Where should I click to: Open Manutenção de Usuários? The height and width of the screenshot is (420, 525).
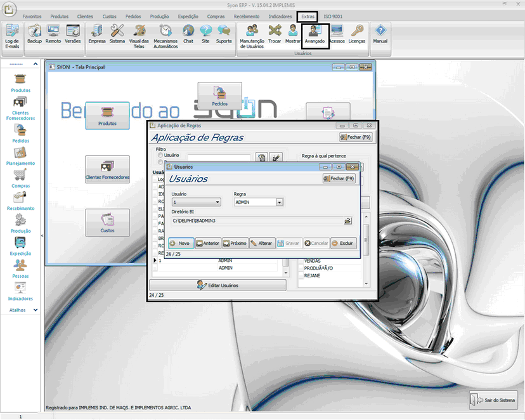pos(252,34)
